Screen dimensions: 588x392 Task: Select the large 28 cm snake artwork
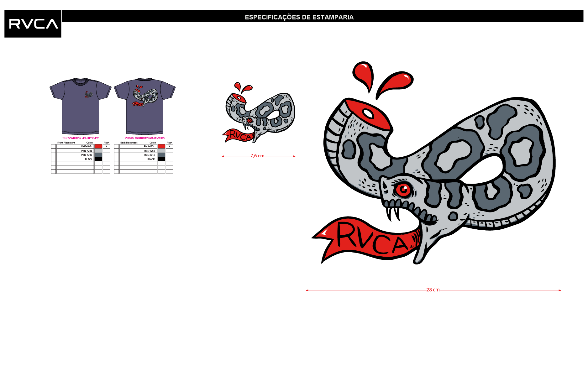(433, 163)
